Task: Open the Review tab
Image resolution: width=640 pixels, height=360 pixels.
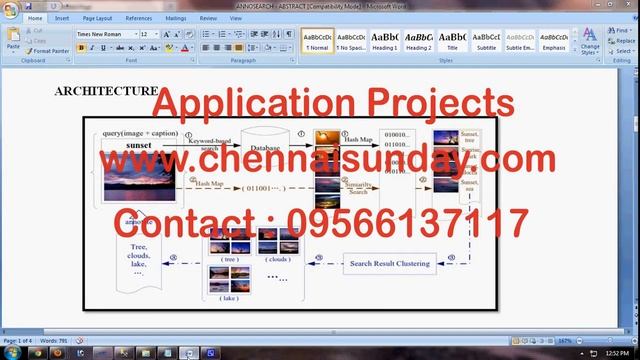Action: tap(208, 18)
